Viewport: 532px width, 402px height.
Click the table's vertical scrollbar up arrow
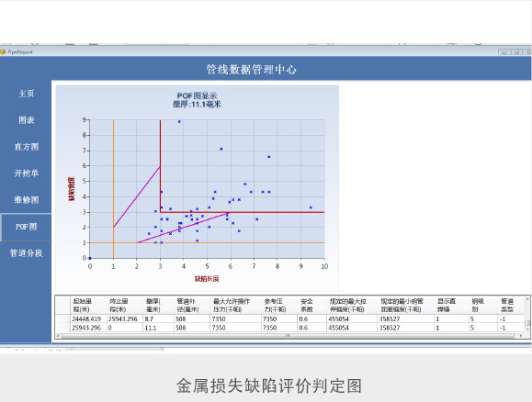tap(527, 299)
